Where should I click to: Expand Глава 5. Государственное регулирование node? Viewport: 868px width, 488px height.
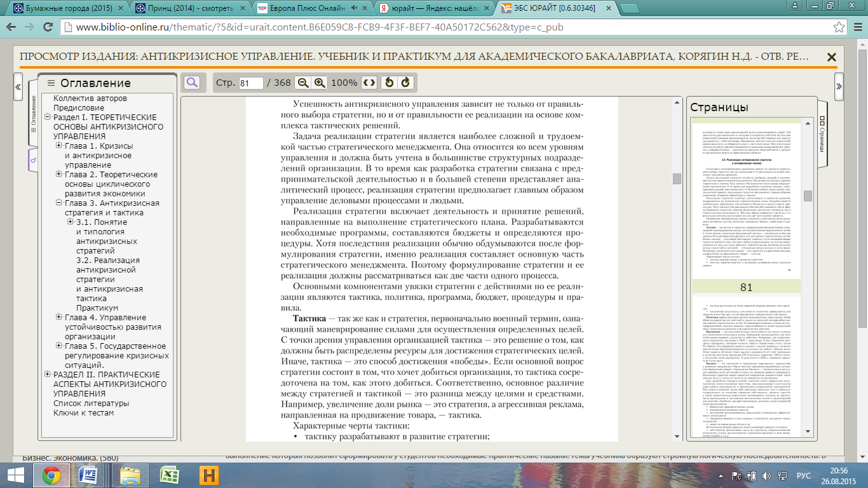pyautogui.click(x=59, y=346)
